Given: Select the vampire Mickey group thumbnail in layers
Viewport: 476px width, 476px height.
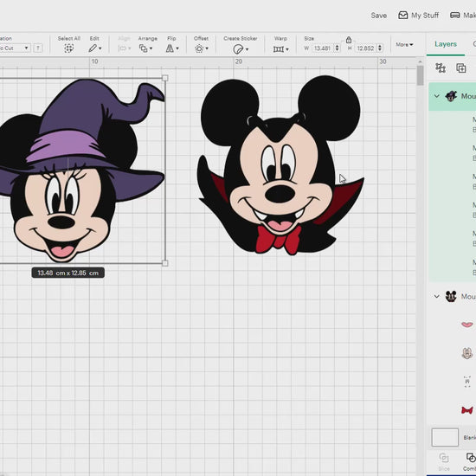Looking at the screenshot, I should (x=451, y=296).
